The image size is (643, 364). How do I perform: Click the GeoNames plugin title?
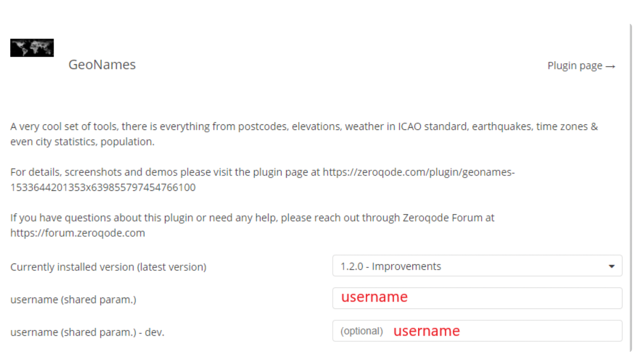pos(102,65)
